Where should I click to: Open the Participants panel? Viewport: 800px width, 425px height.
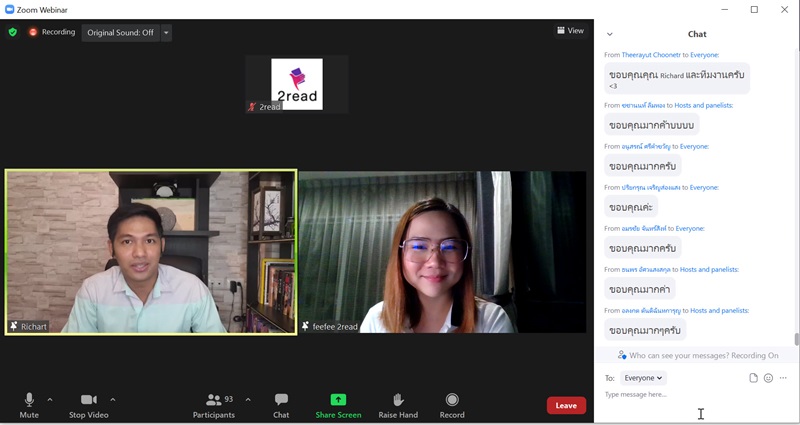click(x=214, y=406)
